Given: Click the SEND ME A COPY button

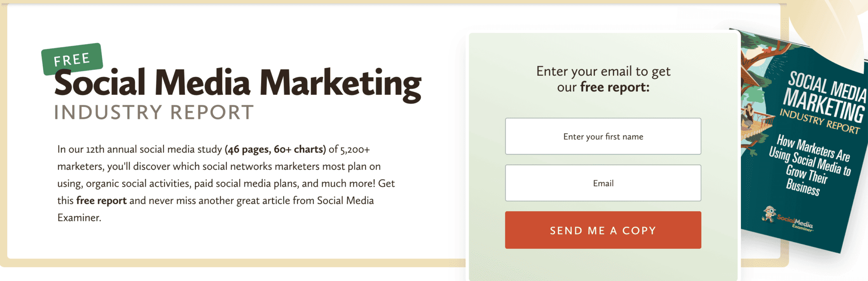Looking at the screenshot, I should 603,230.
